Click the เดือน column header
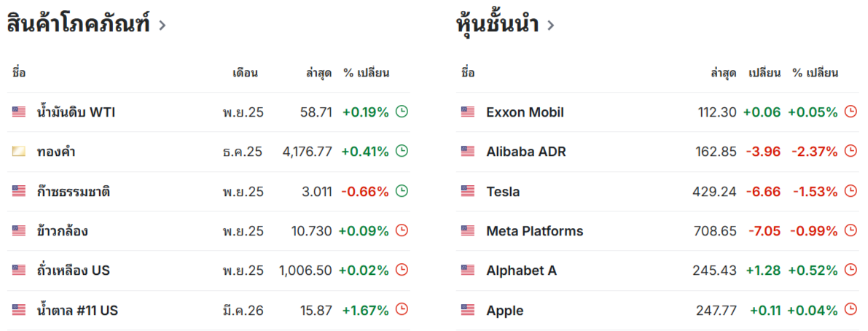The width and height of the screenshot is (868, 331). (245, 73)
